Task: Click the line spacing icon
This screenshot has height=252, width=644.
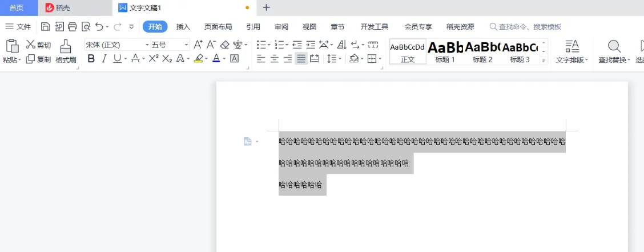Action: pos(332,59)
